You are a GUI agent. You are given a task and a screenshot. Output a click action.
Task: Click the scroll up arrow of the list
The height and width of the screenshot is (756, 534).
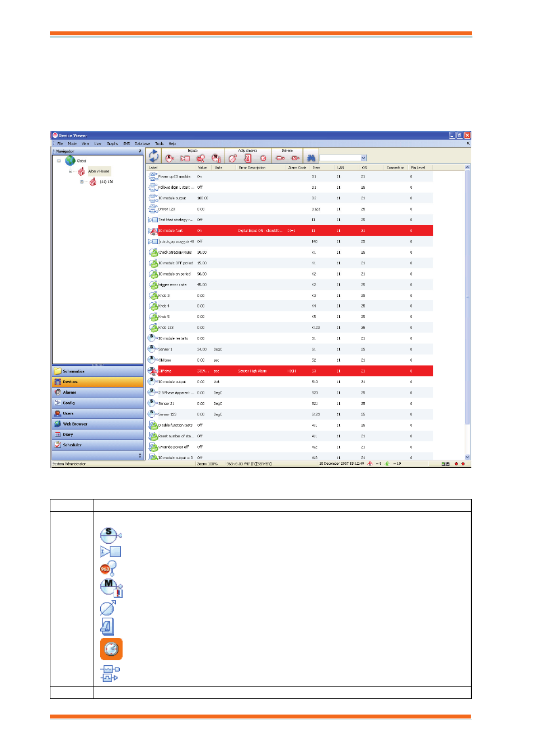click(468, 167)
